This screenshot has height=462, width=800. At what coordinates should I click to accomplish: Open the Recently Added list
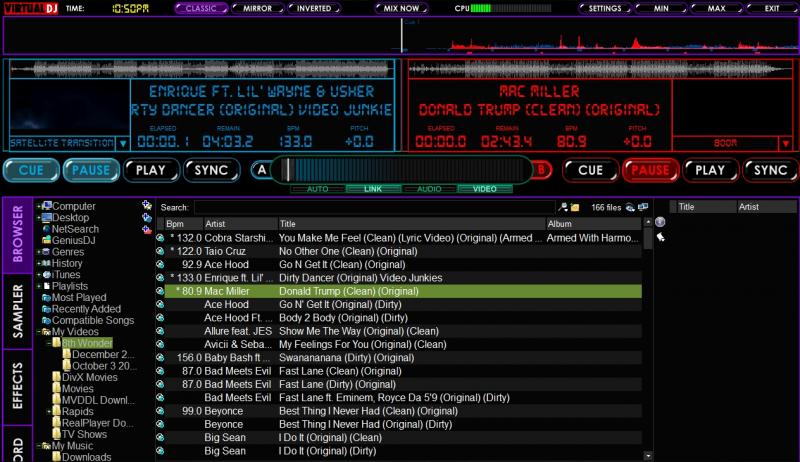pos(82,309)
